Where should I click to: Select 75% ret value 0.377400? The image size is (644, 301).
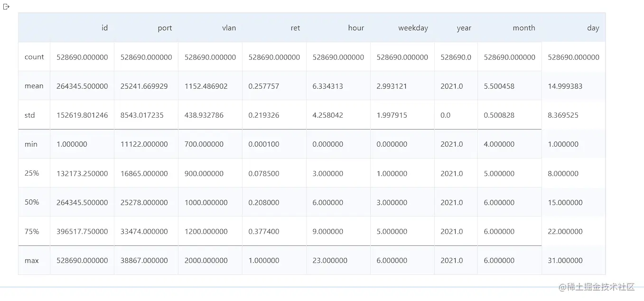pos(264,232)
